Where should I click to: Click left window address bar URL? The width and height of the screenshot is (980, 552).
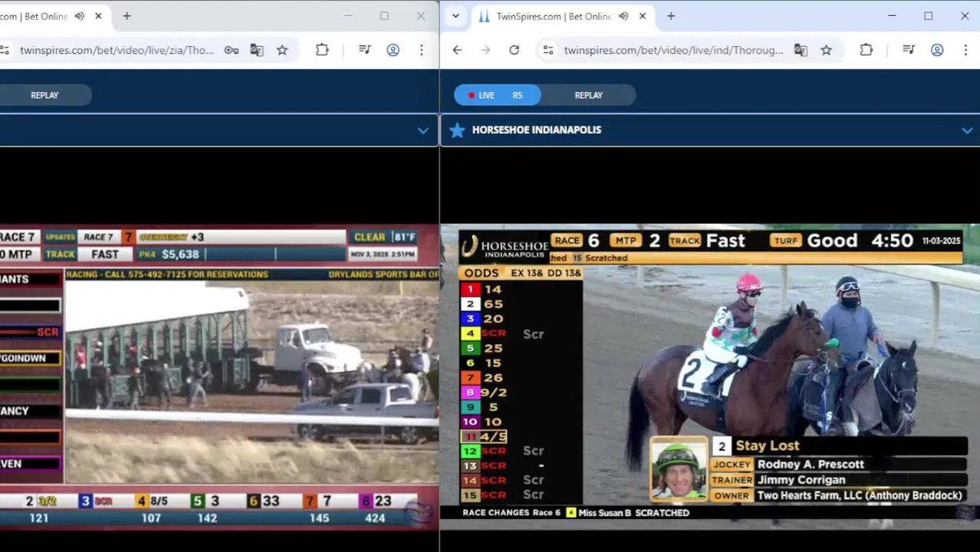pos(117,50)
